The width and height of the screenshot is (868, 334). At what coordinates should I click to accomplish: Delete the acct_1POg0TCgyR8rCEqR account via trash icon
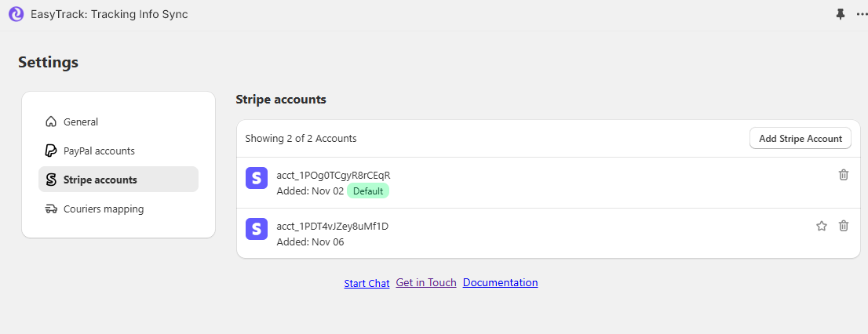(843, 175)
